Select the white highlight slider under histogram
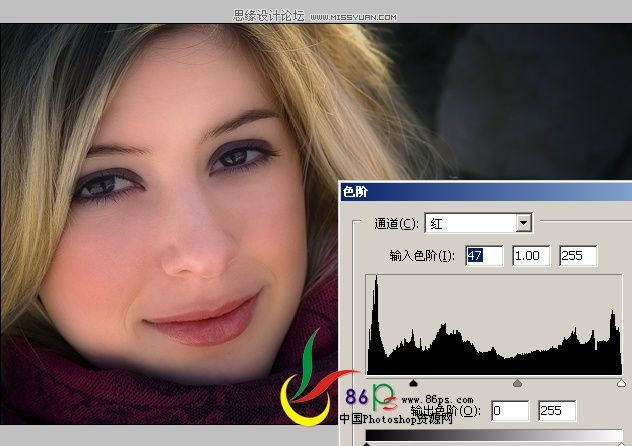This screenshot has height=446, width=632. (x=621, y=383)
